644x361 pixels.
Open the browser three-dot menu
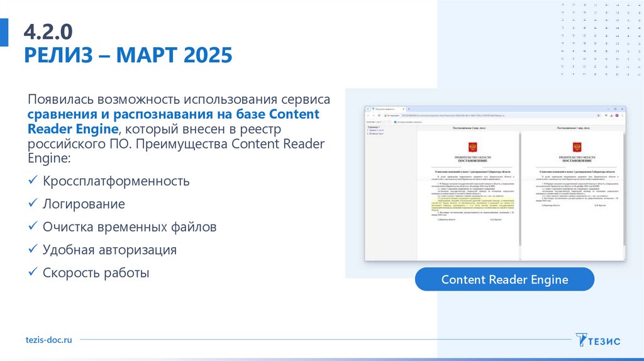point(622,115)
